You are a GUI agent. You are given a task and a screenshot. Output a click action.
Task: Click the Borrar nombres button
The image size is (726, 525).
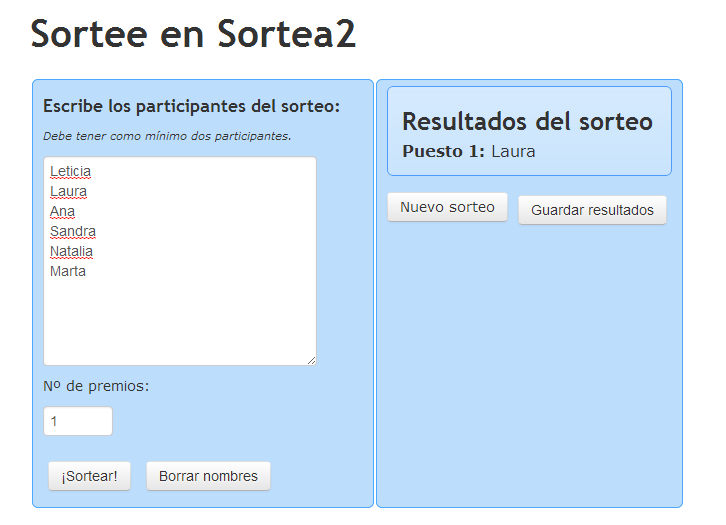click(x=208, y=476)
